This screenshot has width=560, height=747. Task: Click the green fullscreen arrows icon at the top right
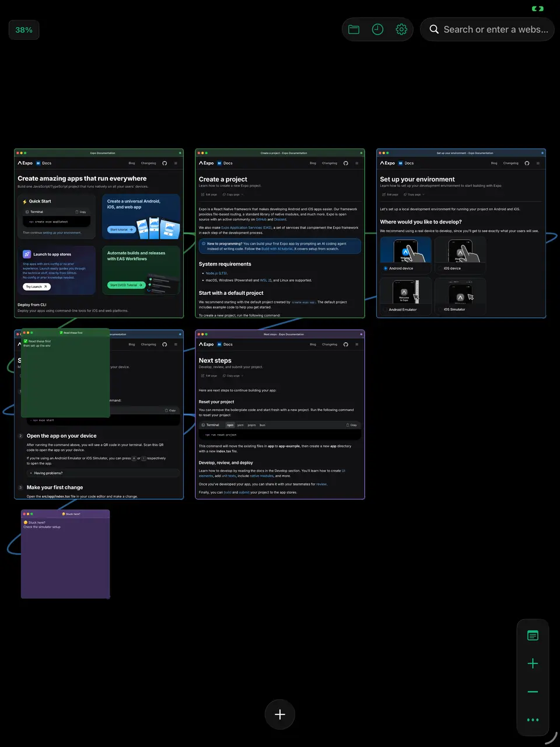[x=538, y=9]
